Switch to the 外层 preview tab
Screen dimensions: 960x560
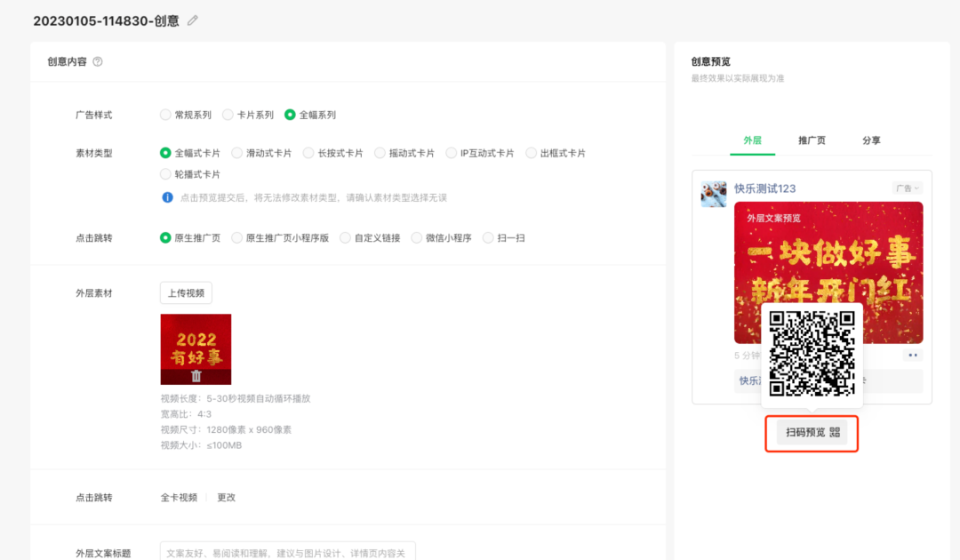753,140
